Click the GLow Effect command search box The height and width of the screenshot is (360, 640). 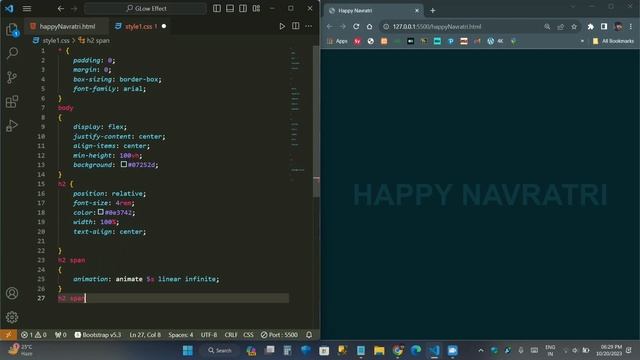pos(145,8)
